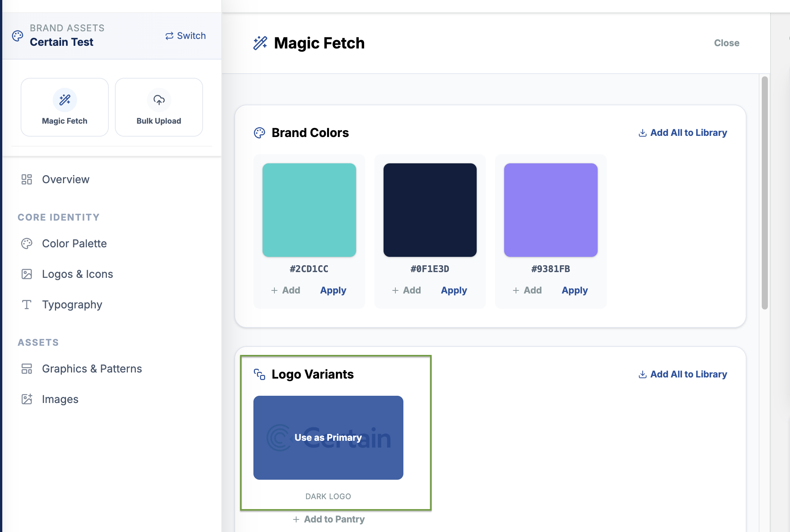790x532 pixels.
Task: Open the Magic Fetch card
Action: click(x=65, y=107)
